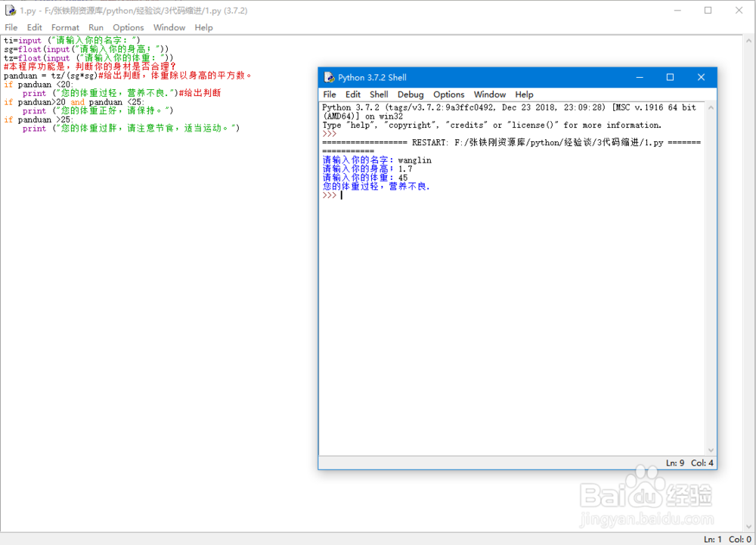
Task: Close the 1.py editor window
Action: point(739,10)
